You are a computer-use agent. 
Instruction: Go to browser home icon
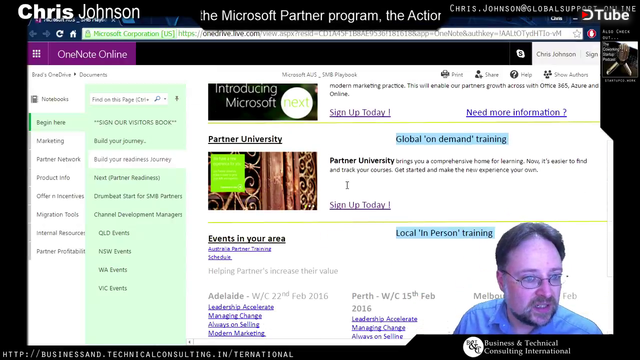[73, 34]
